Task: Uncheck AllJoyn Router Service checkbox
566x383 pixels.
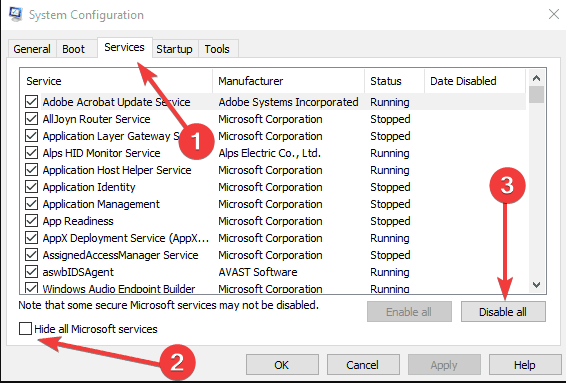Action: pyautogui.click(x=31, y=119)
